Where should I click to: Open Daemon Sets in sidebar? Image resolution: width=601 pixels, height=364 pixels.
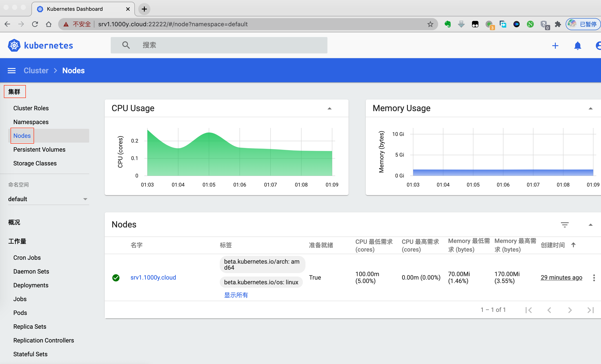pos(31,271)
